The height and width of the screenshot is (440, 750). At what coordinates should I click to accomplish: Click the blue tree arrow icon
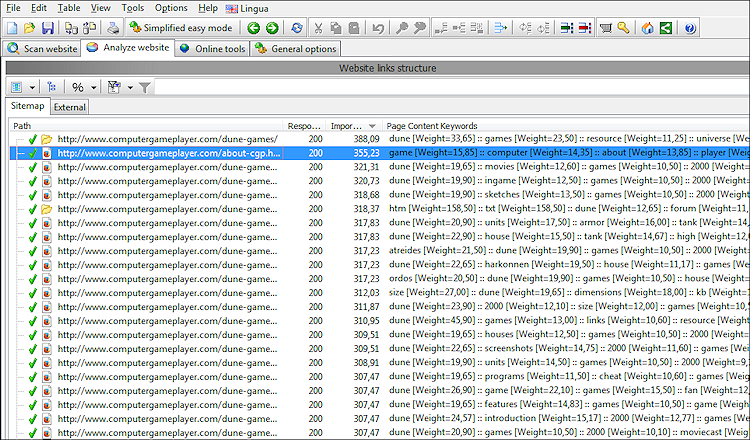[500, 28]
